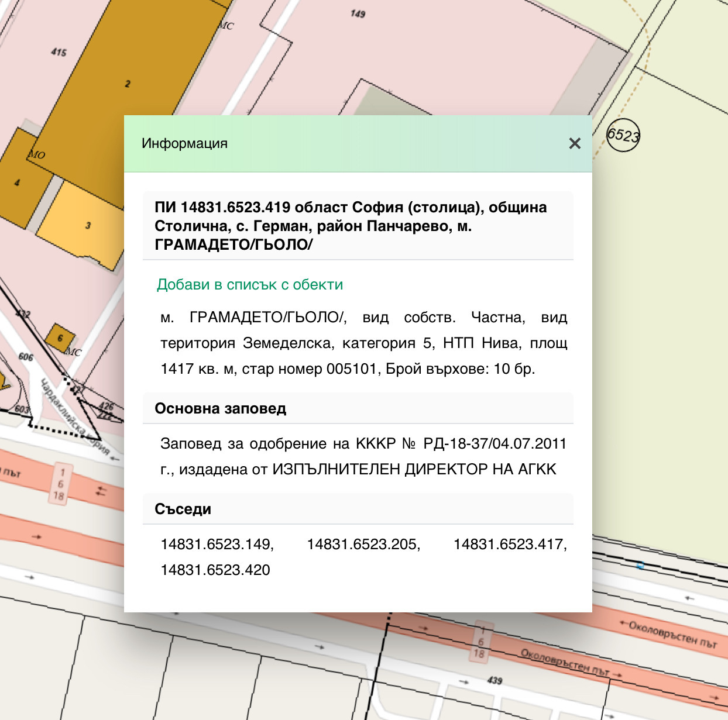This screenshot has height=720, width=728.
Task: Open neighbor parcel 14831.6523.205
Action: (x=363, y=545)
